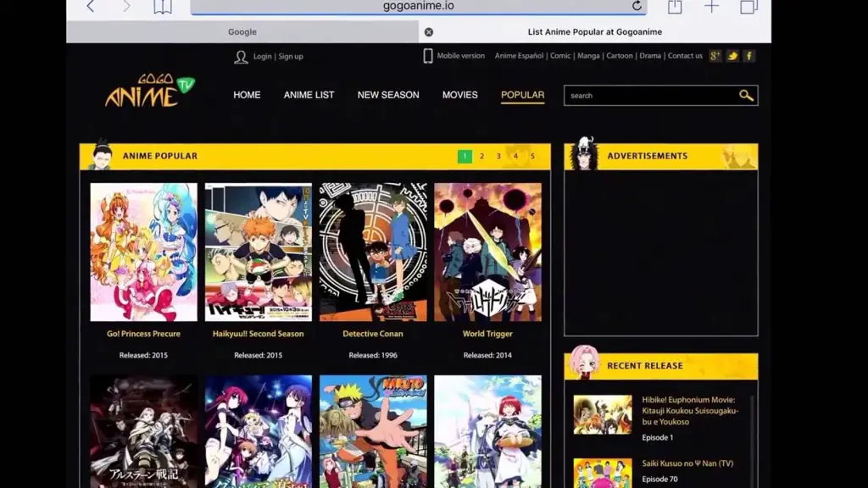Click the Released: 2014 text
This screenshot has width=868, height=488.
point(487,355)
